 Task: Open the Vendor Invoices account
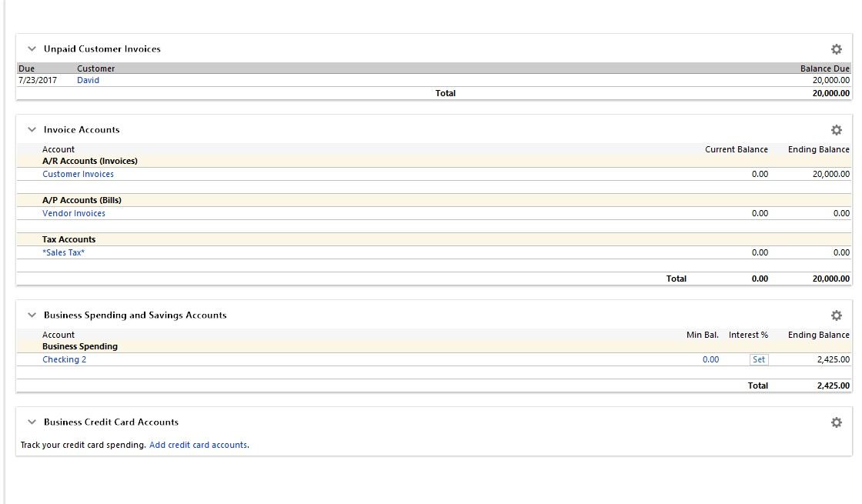point(74,213)
